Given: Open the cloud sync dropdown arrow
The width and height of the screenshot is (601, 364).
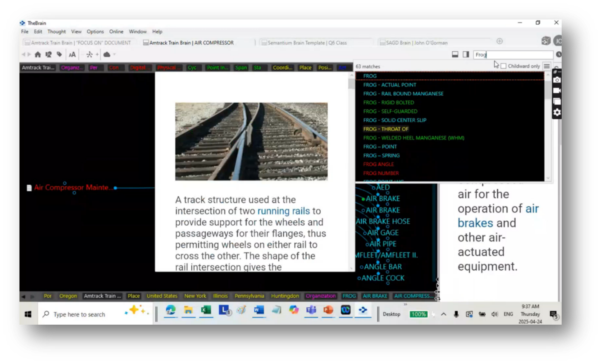Looking at the screenshot, I should [114, 54].
